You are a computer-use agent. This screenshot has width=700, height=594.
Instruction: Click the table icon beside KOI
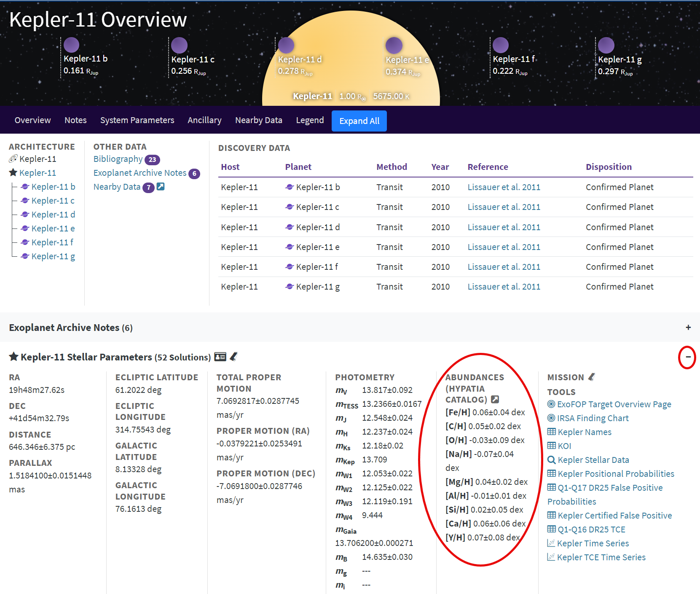[x=552, y=446]
